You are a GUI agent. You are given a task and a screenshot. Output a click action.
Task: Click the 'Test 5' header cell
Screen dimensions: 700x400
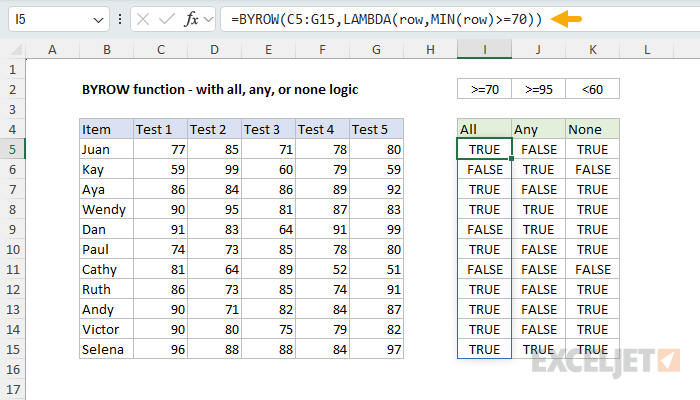coord(377,129)
